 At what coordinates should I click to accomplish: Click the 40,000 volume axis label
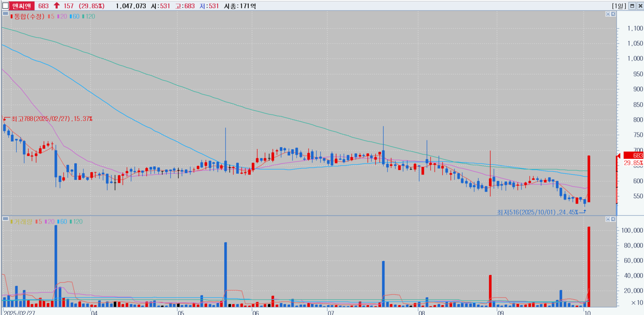634,276
